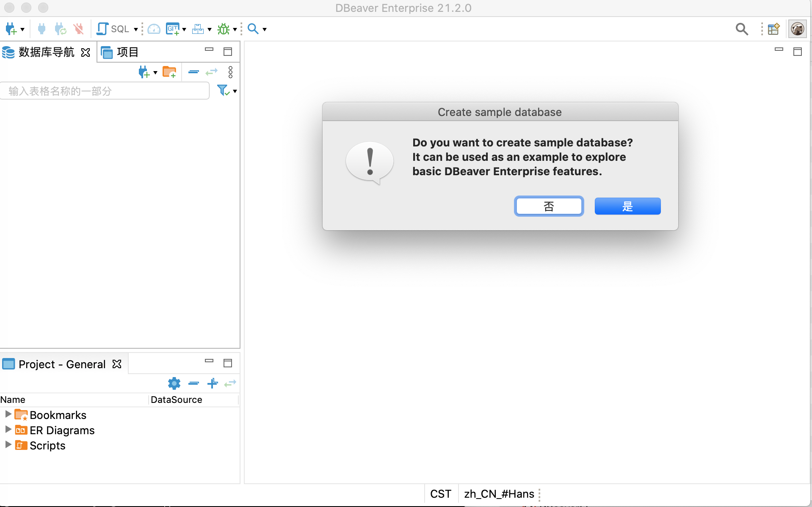Expand the dropdown next to schema tool icon

[210, 29]
